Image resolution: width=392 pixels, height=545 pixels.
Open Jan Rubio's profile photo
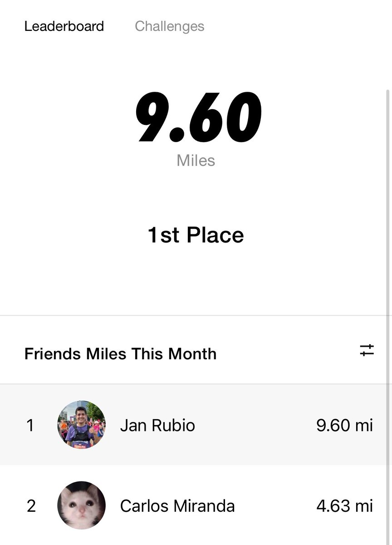click(81, 425)
